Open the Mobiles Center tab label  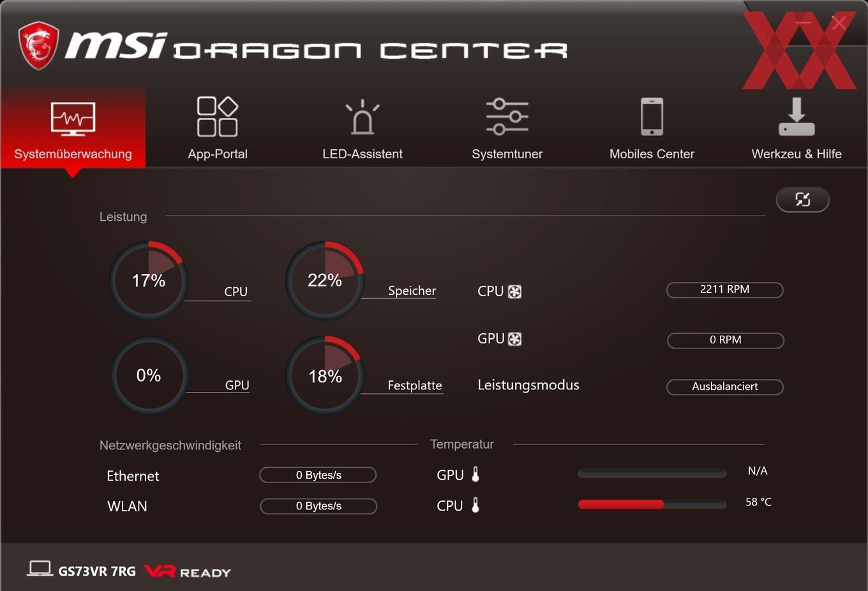[x=652, y=154]
